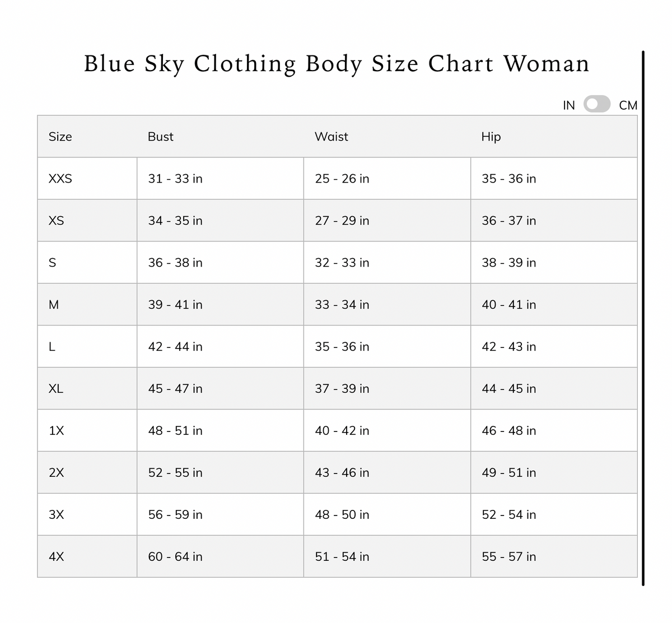Click the bust measurement for size S

coord(175,263)
